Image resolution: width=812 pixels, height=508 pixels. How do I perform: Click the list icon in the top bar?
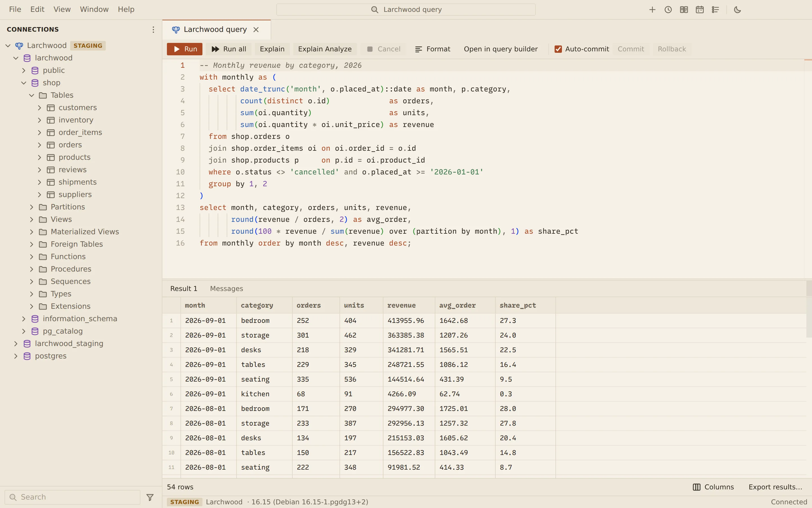(715, 10)
